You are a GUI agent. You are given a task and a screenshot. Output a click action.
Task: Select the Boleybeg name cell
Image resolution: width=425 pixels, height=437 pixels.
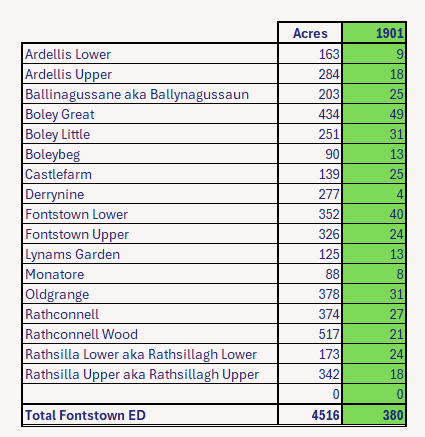pos(150,154)
